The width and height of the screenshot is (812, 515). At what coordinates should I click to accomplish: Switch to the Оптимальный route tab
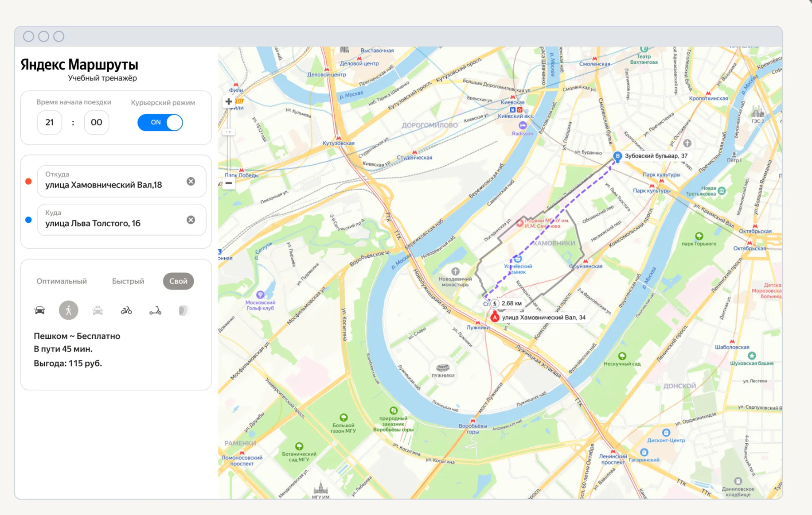coord(62,281)
